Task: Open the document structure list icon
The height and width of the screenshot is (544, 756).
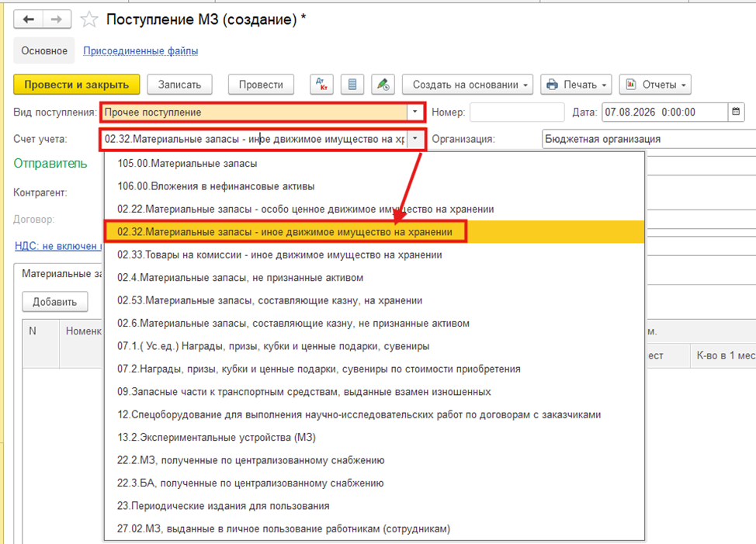Action: [x=352, y=85]
